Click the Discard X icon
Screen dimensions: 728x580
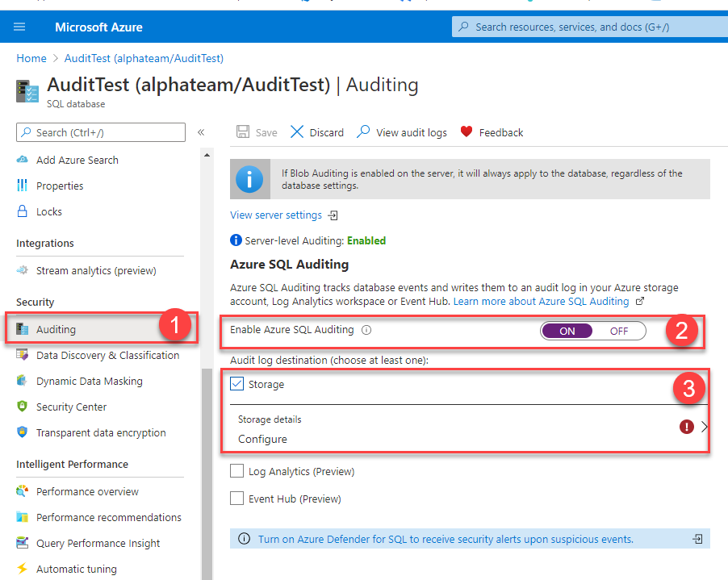[297, 131]
